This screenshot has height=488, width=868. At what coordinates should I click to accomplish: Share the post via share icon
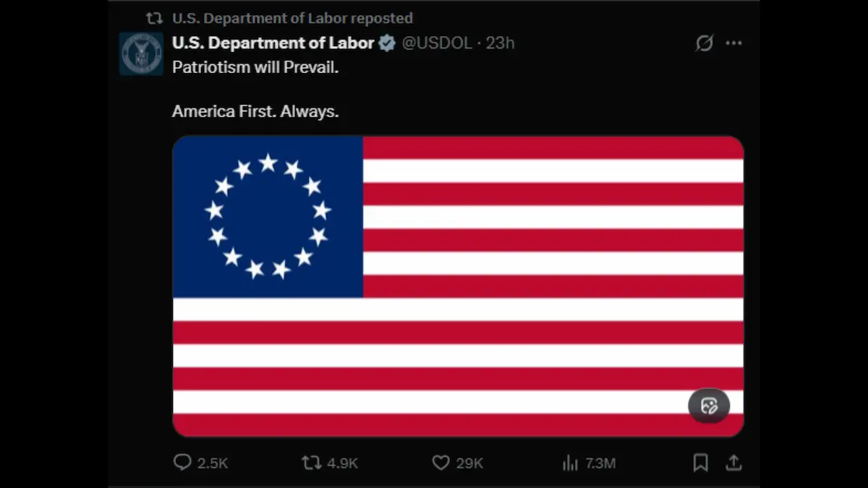click(x=733, y=462)
